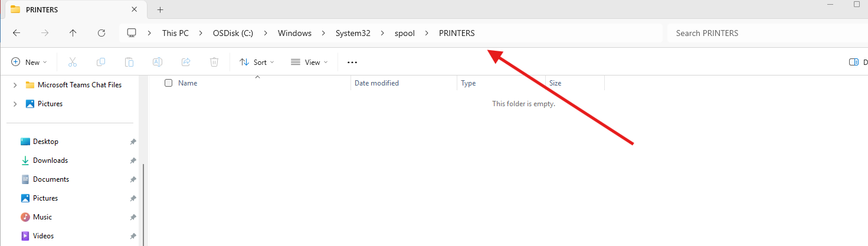
Task: Add a new tab with plus button
Action: [x=160, y=9]
